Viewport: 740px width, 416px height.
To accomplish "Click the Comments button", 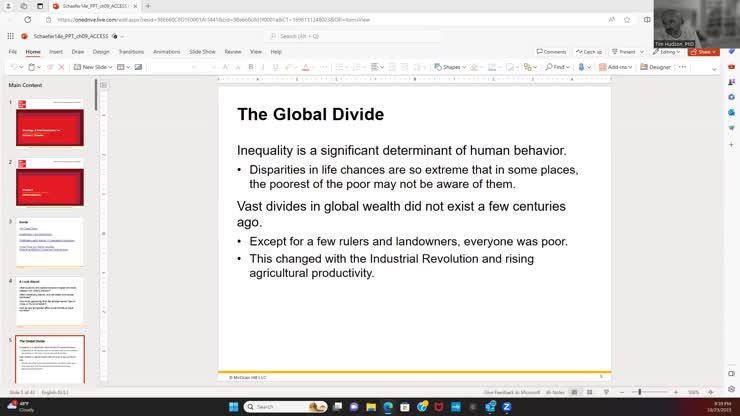I will (x=551, y=51).
